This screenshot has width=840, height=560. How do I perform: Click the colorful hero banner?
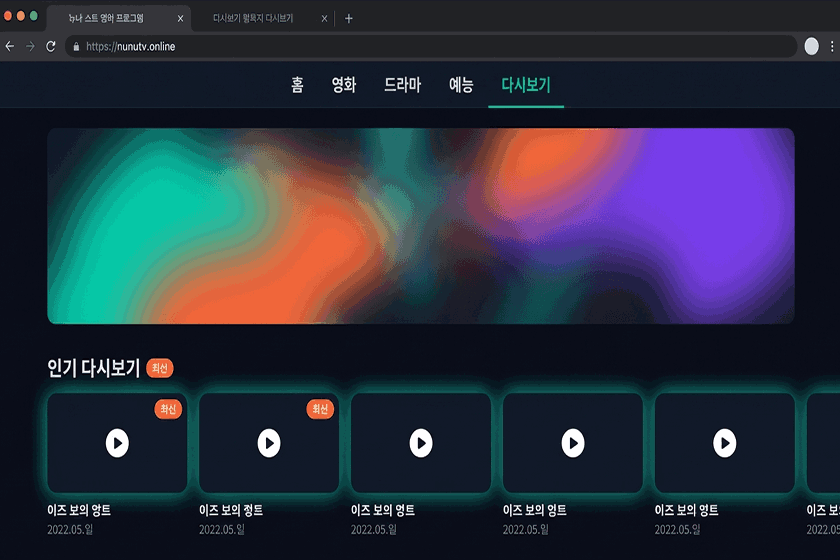[x=421, y=226]
